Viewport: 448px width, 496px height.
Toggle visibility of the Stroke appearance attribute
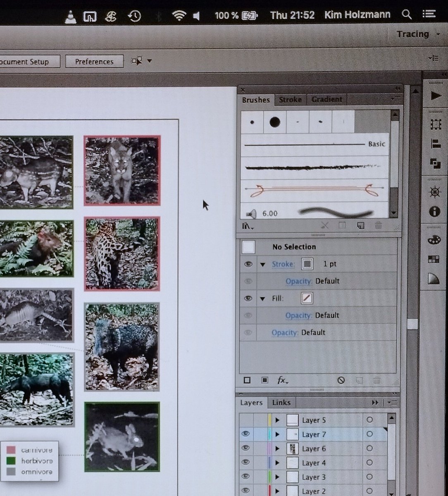(x=248, y=264)
